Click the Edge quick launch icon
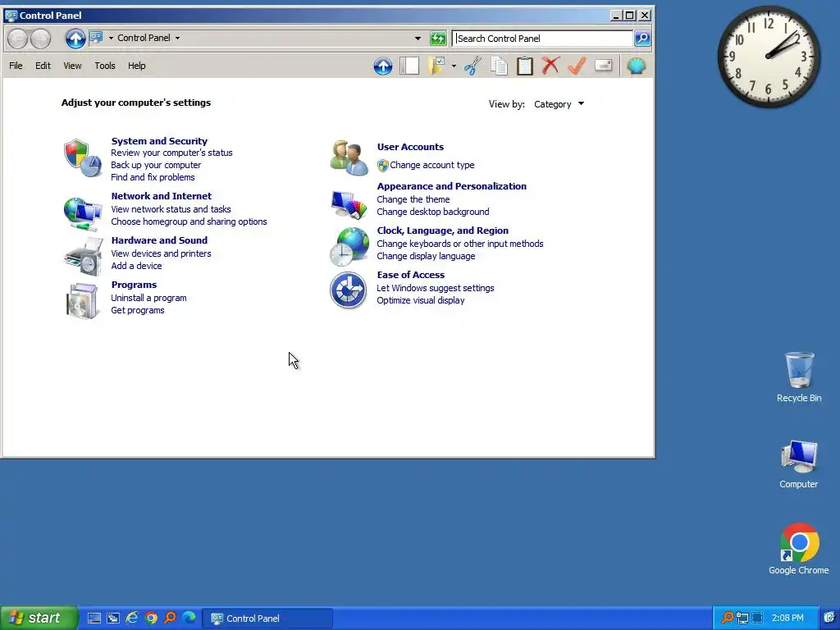The image size is (840, 630). [189, 618]
